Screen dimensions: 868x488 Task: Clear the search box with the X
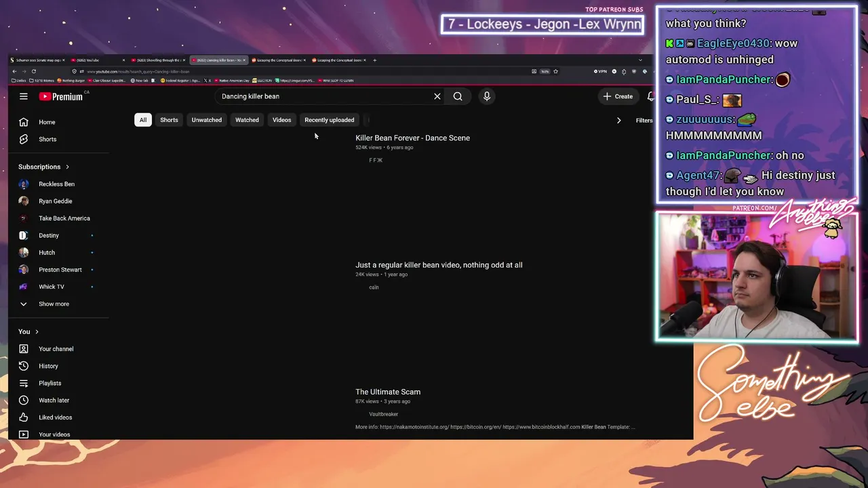tap(437, 96)
